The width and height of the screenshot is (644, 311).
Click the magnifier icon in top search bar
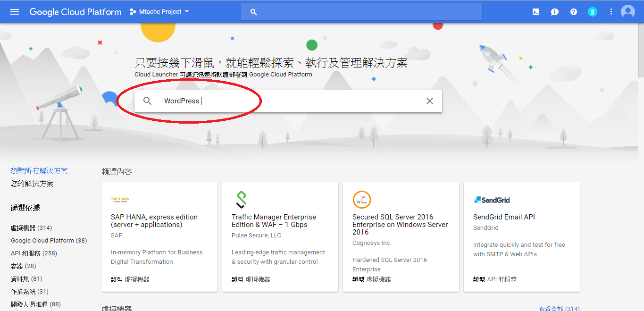(254, 12)
